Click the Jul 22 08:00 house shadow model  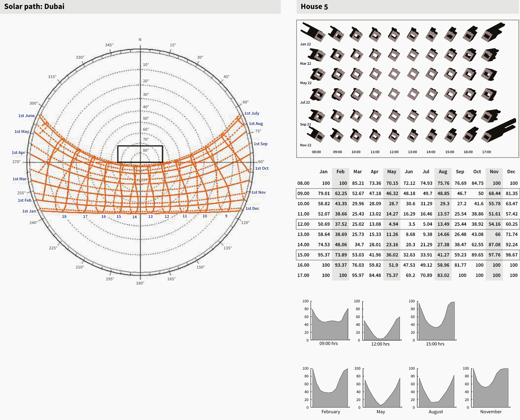318,95
